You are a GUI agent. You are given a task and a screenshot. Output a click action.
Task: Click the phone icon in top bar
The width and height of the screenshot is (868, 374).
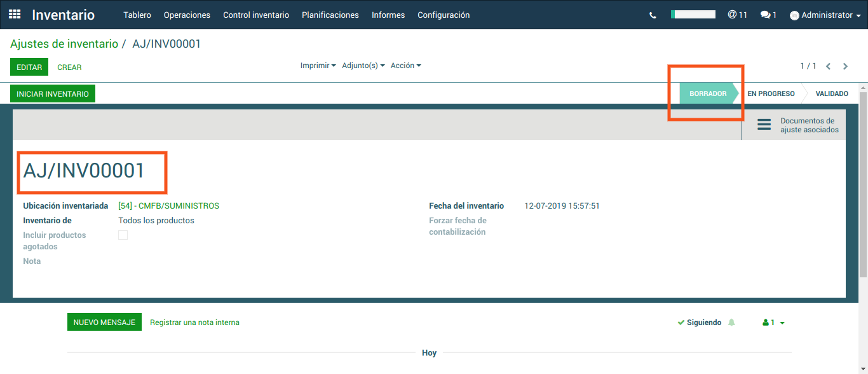[653, 15]
